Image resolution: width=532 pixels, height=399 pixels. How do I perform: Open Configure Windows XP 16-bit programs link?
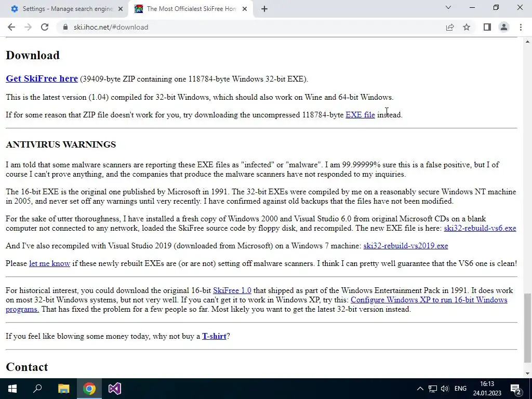(429, 300)
